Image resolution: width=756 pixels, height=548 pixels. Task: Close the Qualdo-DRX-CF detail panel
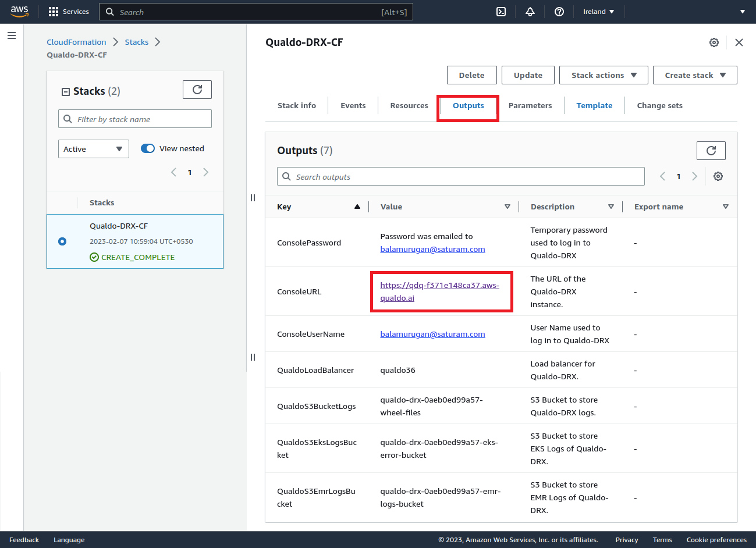[x=739, y=42]
